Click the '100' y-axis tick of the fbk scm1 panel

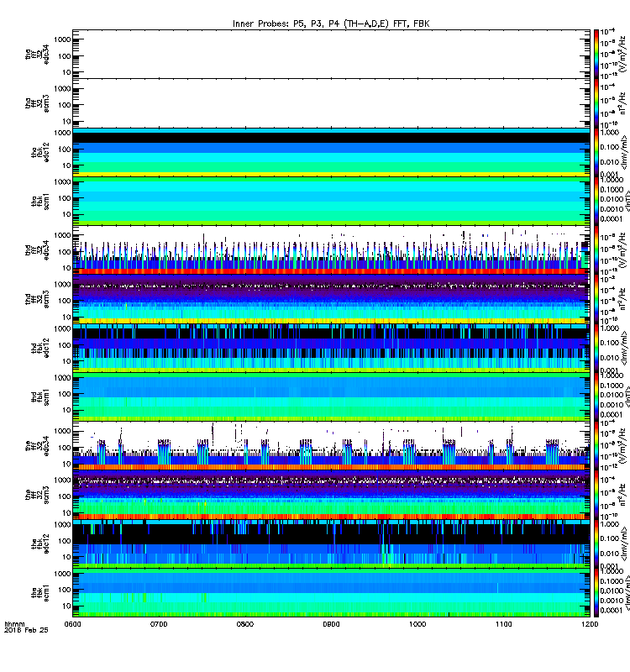point(65,590)
